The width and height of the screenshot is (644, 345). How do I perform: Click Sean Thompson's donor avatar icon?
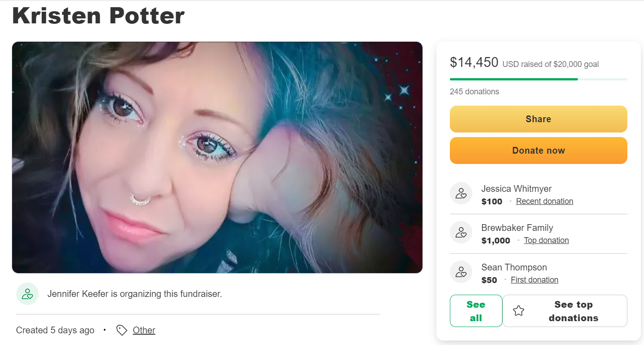[x=461, y=272]
